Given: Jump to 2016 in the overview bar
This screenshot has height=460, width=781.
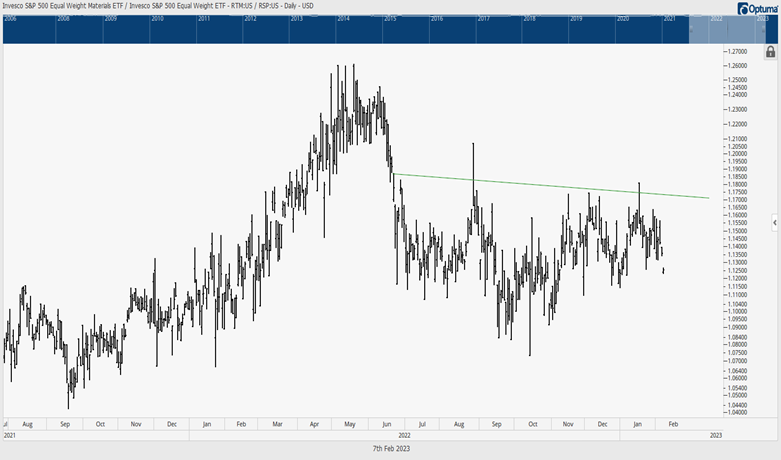Looking at the screenshot, I should click(437, 19).
